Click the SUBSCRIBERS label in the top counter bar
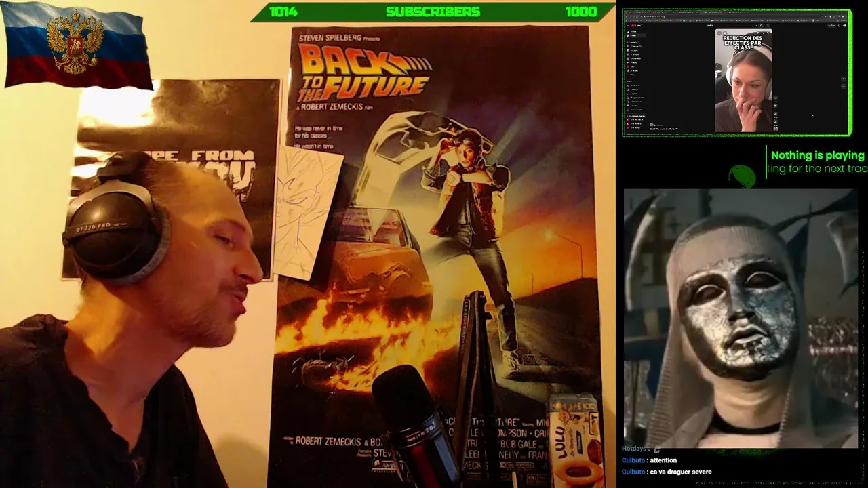868x488 pixels. coord(433,12)
